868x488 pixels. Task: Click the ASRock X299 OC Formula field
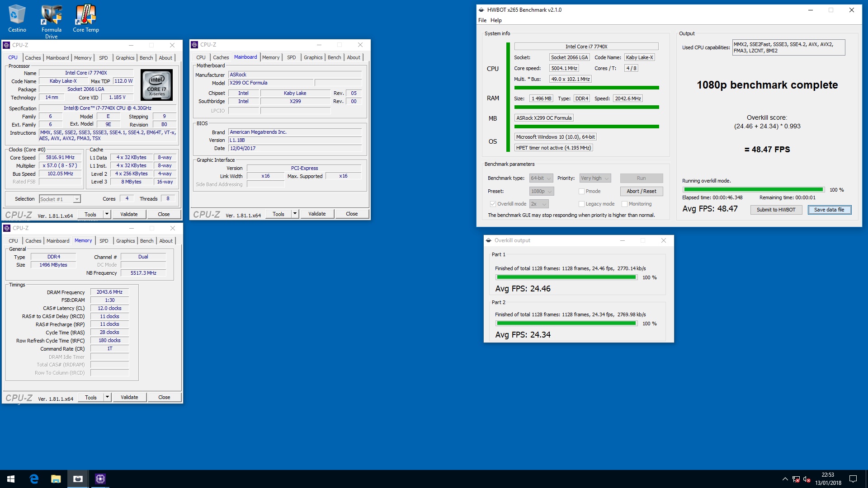(544, 118)
